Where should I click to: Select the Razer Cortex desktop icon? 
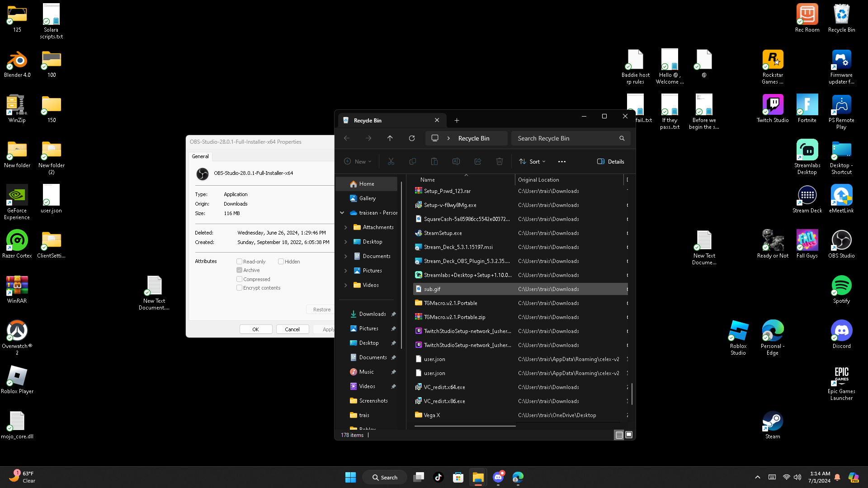[x=17, y=244]
